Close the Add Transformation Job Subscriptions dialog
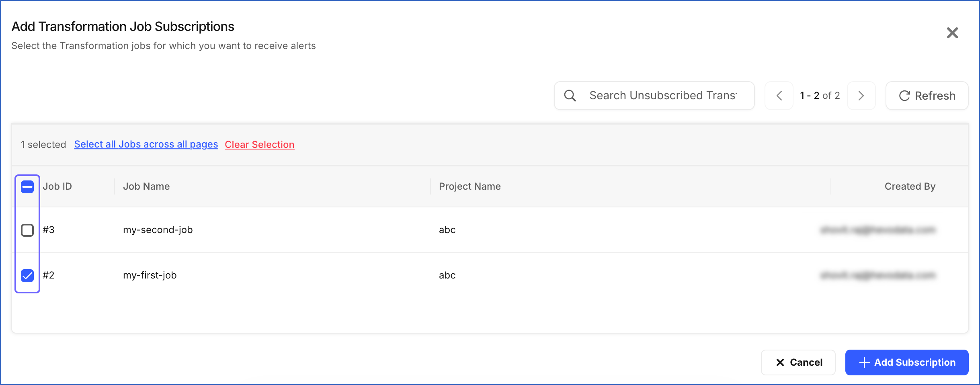This screenshot has width=980, height=385. click(952, 33)
